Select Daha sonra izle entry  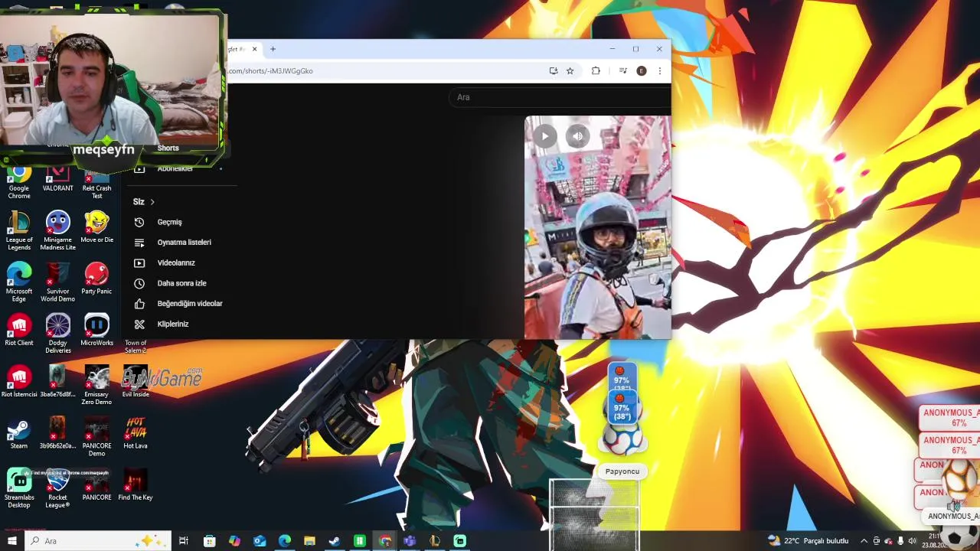pos(181,283)
